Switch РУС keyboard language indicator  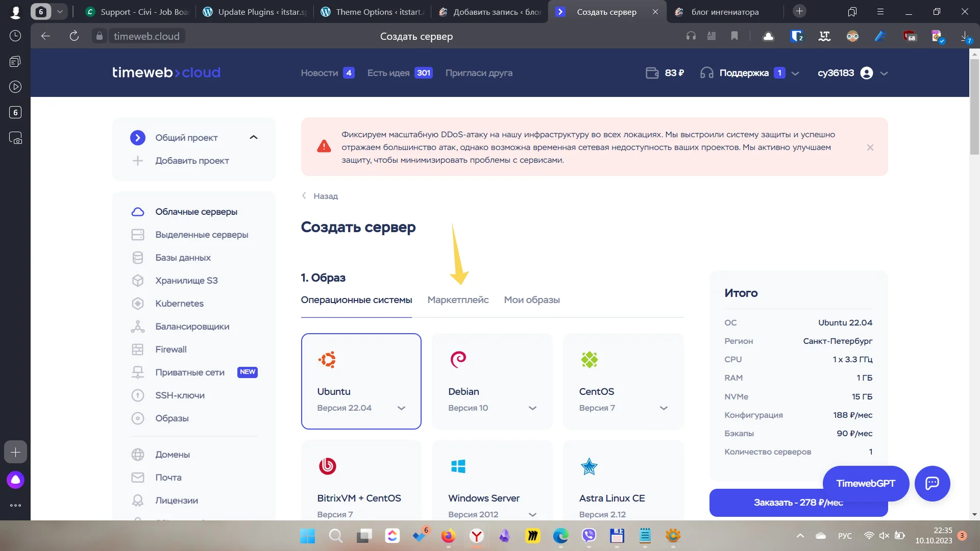point(845,536)
